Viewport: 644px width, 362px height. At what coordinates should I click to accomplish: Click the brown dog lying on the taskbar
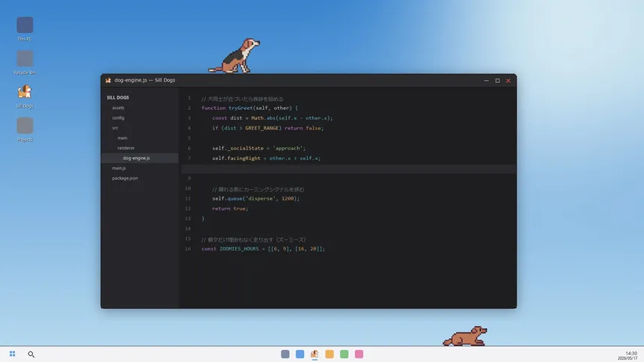point(465,336)
